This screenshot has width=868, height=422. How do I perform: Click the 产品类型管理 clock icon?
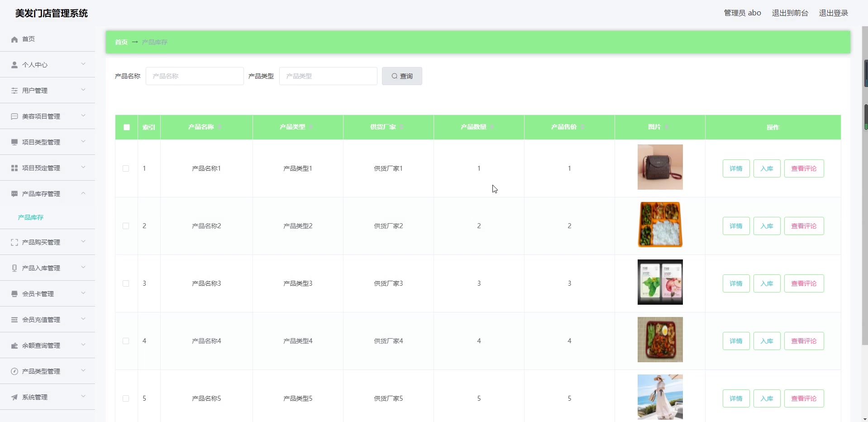[x=14, y=371]
